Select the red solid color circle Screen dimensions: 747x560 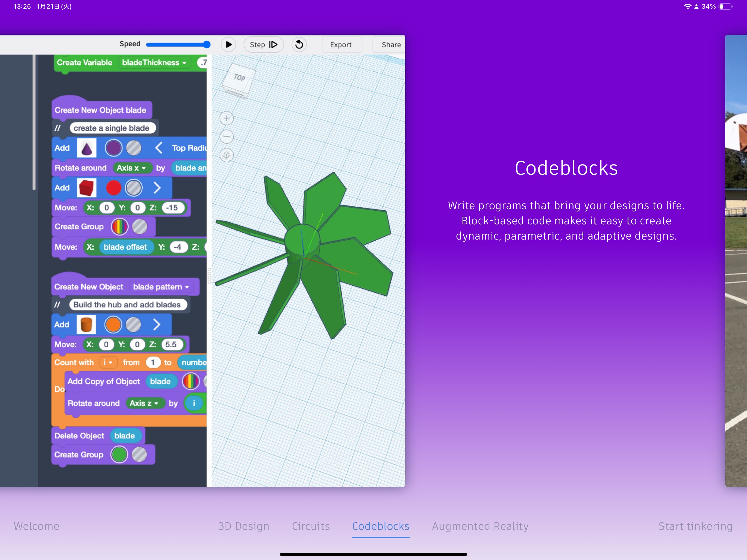[113, 188]
